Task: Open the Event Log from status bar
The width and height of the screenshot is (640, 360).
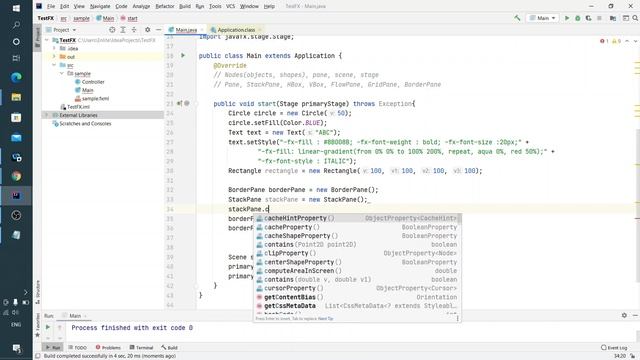Action: (x=614, y=347)
